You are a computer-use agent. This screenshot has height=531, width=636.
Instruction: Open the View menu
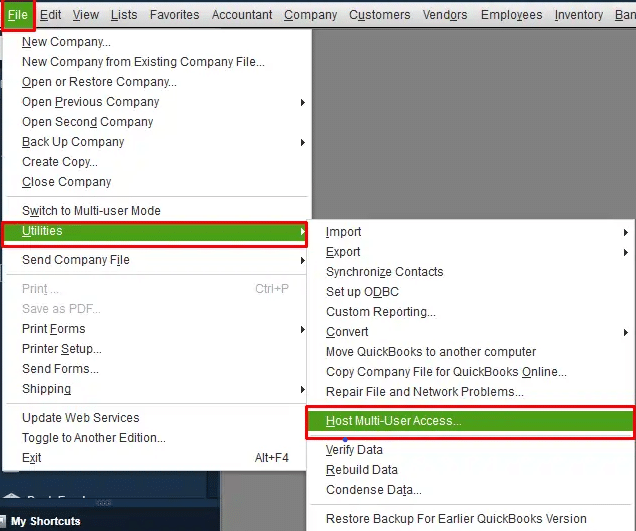click(86, 15)
